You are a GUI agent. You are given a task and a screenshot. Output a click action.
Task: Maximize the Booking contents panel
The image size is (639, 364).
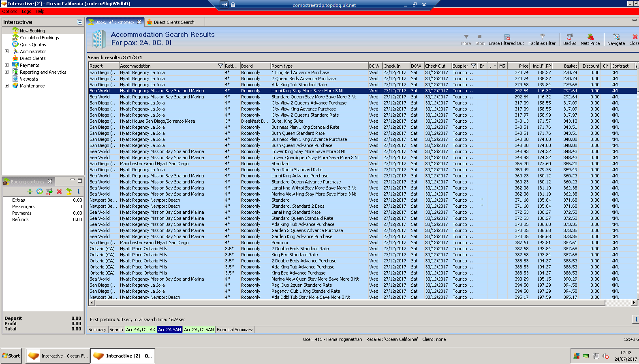80,180
